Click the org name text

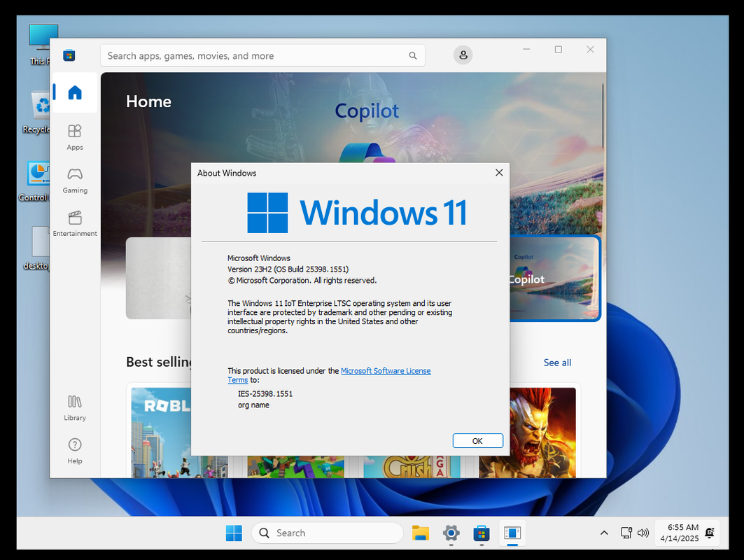pyautogui.click(x=253, y=405)
